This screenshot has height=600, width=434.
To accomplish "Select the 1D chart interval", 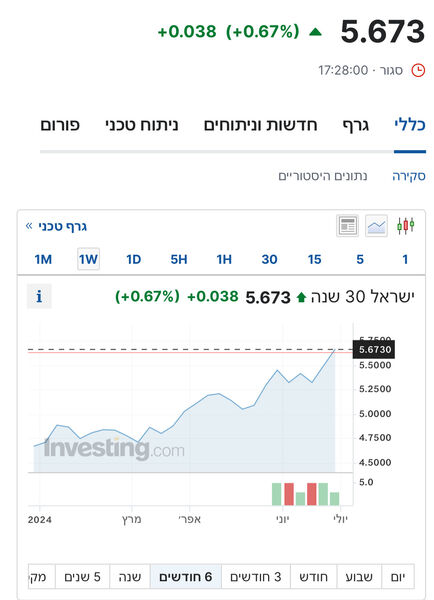I will (134, 259).
